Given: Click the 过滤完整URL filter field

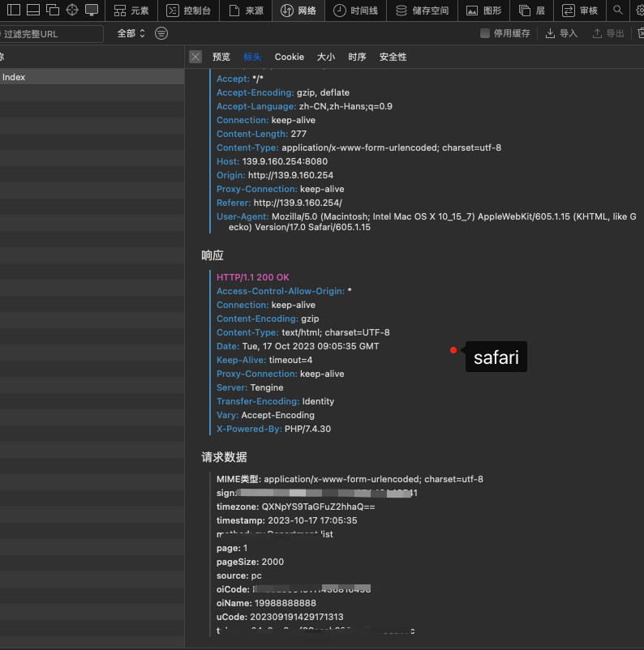Looking at the screenshot, I should click(52, 34).
